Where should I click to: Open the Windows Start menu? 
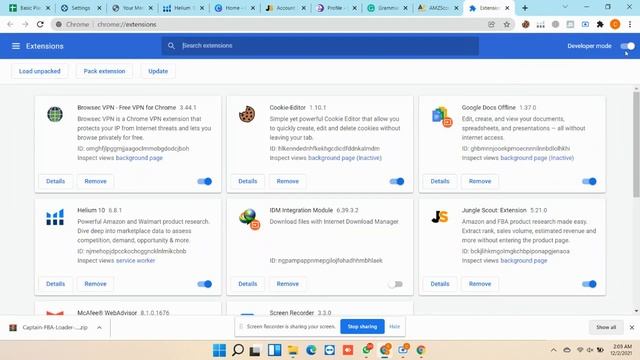(x=219, y=350)
